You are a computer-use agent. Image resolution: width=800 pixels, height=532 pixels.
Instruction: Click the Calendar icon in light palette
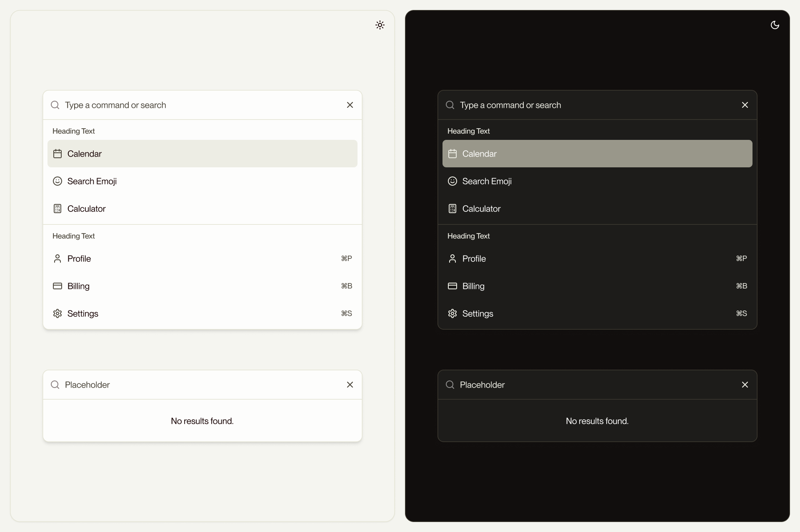click(x=57, y=154)
